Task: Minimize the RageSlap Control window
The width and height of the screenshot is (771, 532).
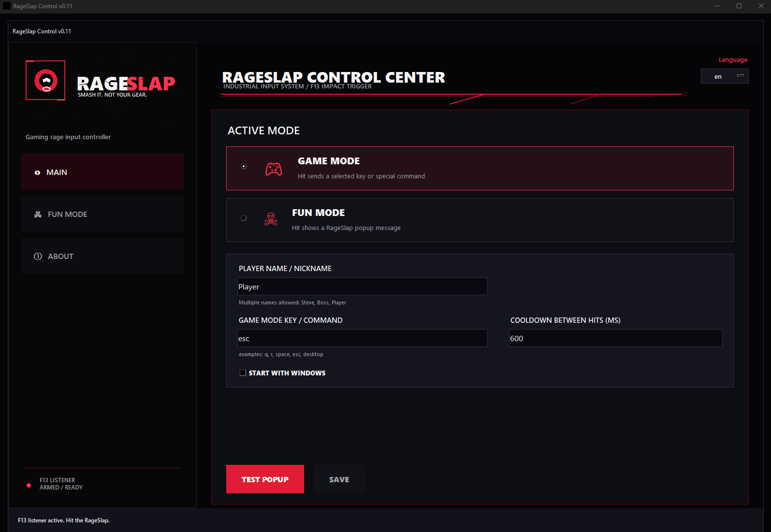Action: pos(717,6)
